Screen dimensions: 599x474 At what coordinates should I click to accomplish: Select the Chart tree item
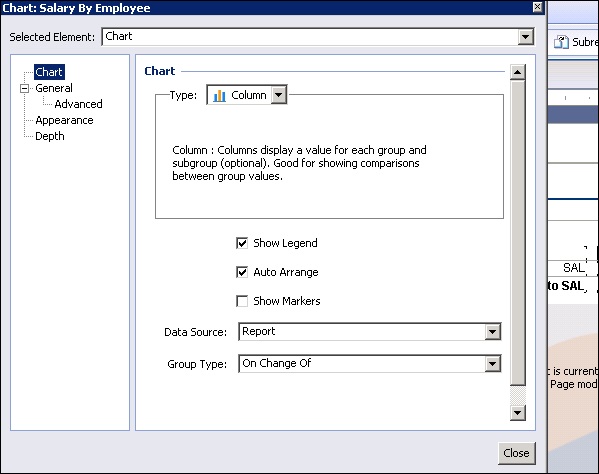[x=49, y=72]
